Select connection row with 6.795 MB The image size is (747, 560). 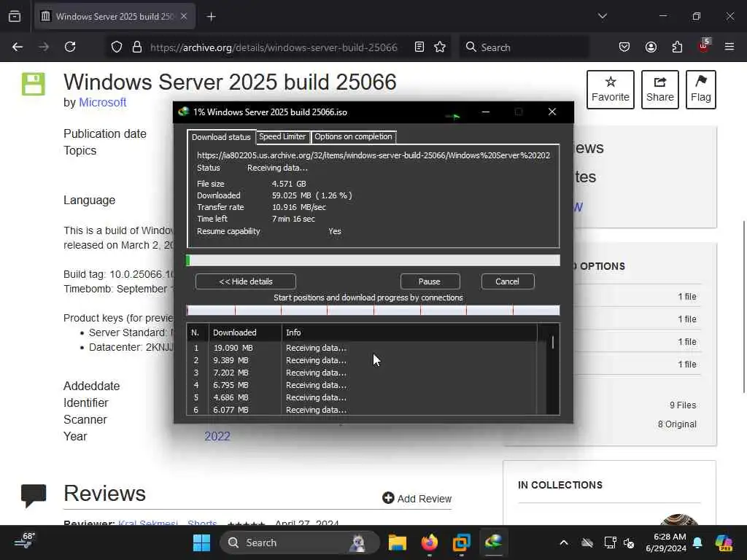(x=362, y=385)
